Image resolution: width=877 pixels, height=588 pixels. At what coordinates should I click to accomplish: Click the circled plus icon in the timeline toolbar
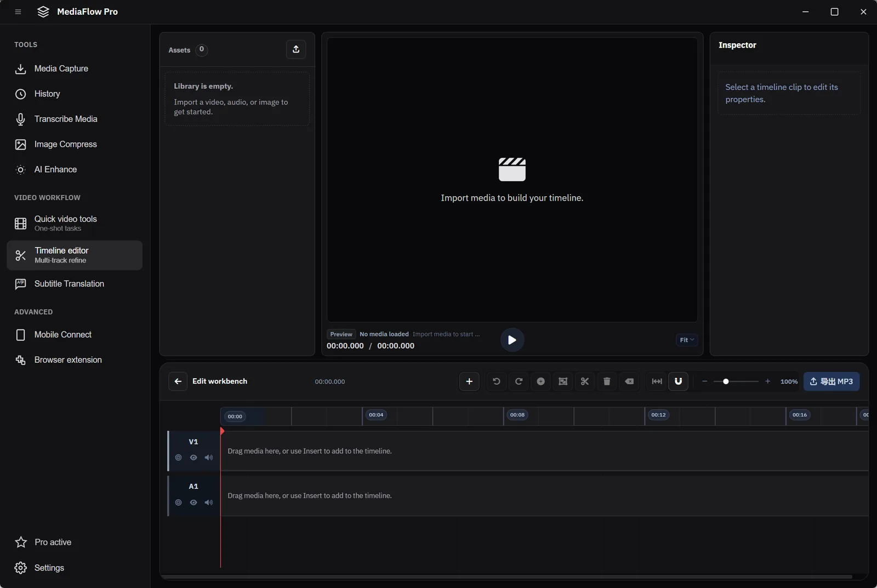pos(541,381)
